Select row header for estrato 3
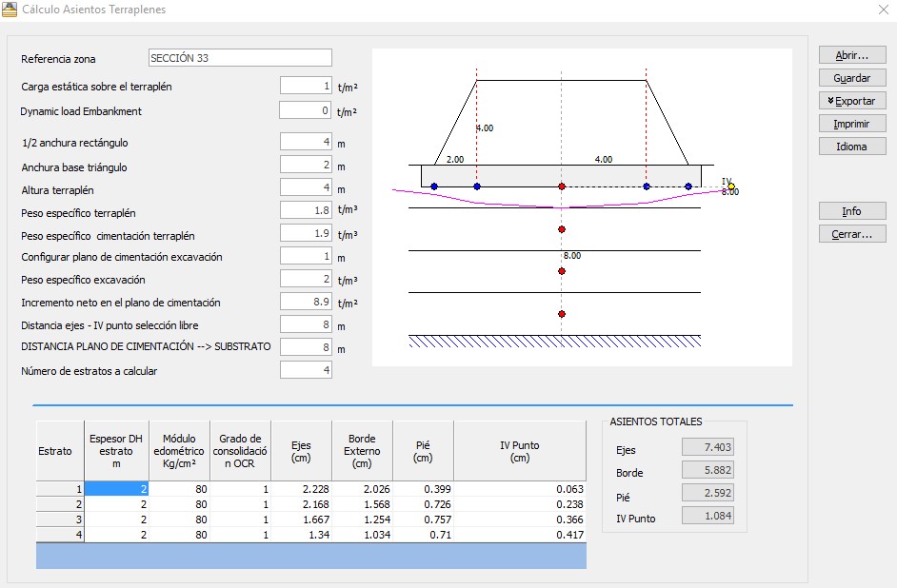 coord(60,519)
